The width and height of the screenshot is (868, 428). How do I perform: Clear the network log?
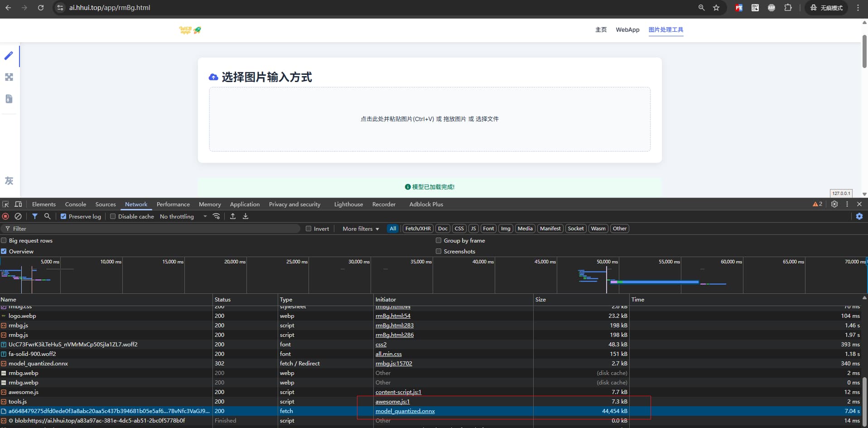[x=18, y=216]
